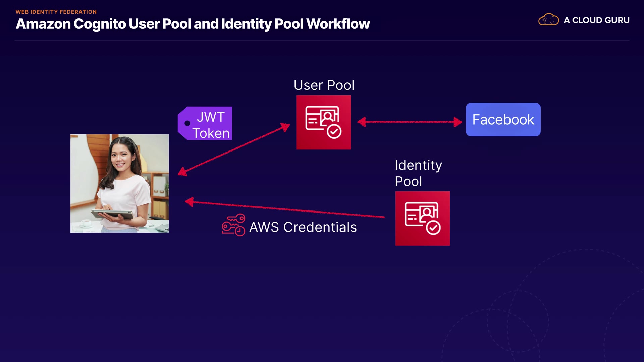Click the AWS Credentials keys icon

[x=233, y=225]
